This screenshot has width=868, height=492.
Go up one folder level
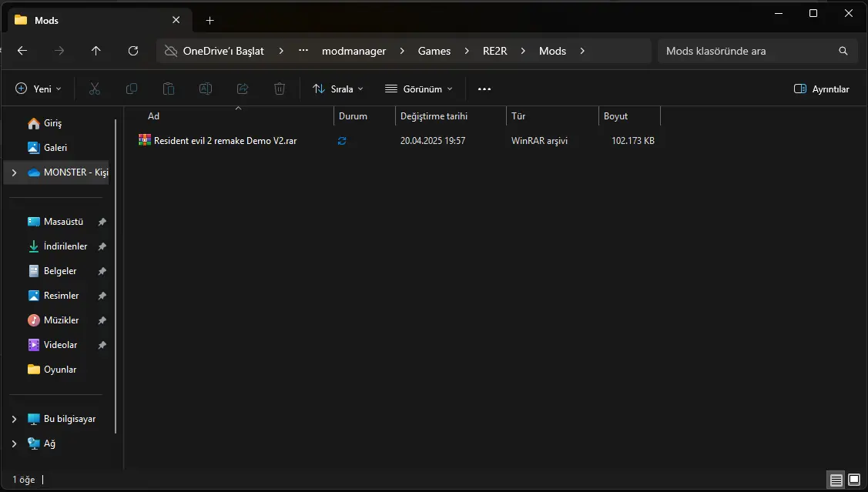coord(96,51)
